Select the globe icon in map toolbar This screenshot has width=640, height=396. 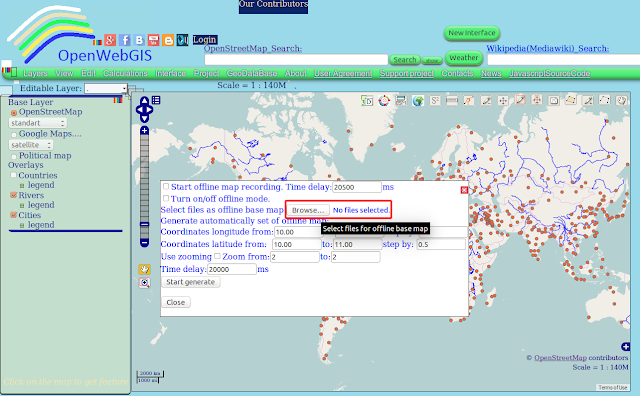[418, 100]
